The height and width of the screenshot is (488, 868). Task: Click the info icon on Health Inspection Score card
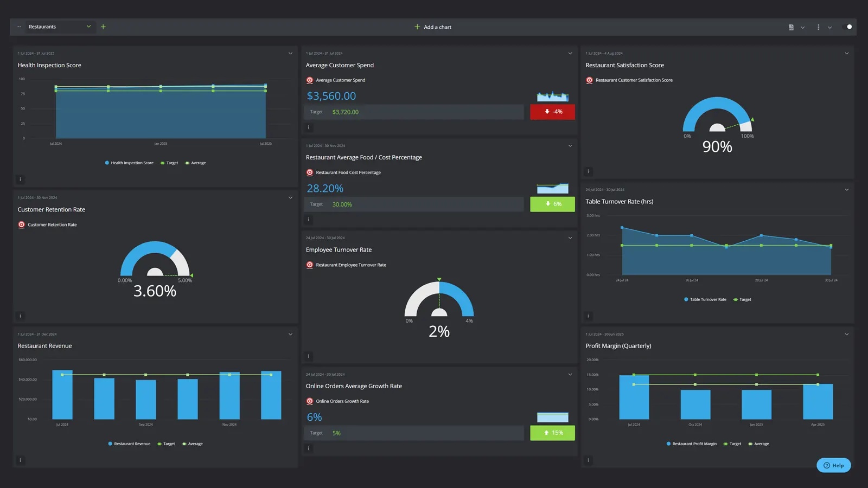20,179
